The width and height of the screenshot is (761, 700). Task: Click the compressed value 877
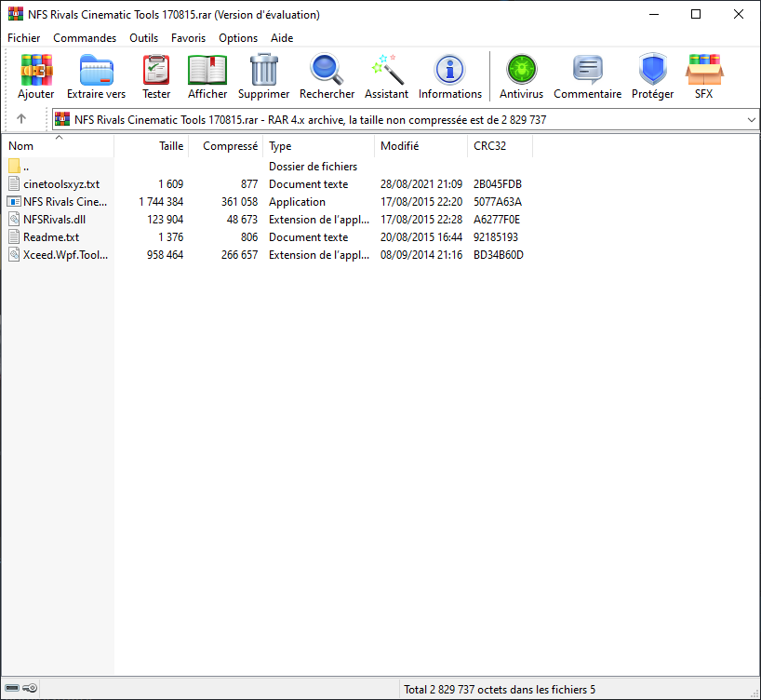click(x=249, y=184)
